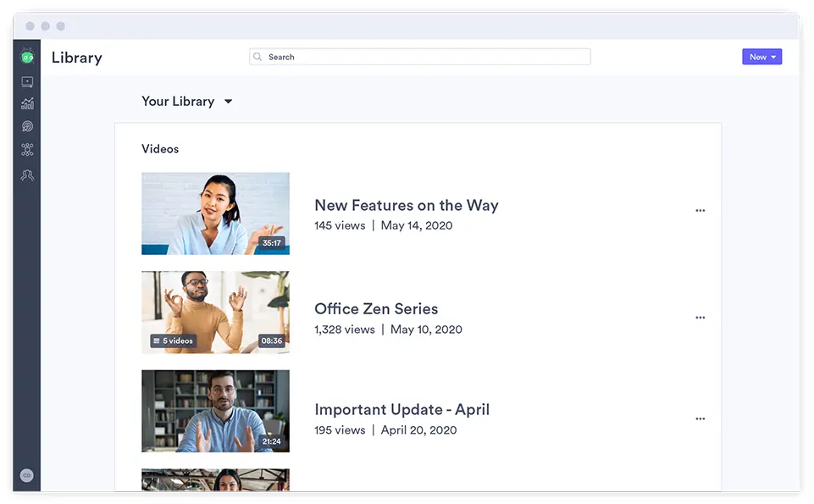This screenshot has width=814, height=504.
Task: Click the user avatar in the sidebar
Action: (x=26, y=475)
